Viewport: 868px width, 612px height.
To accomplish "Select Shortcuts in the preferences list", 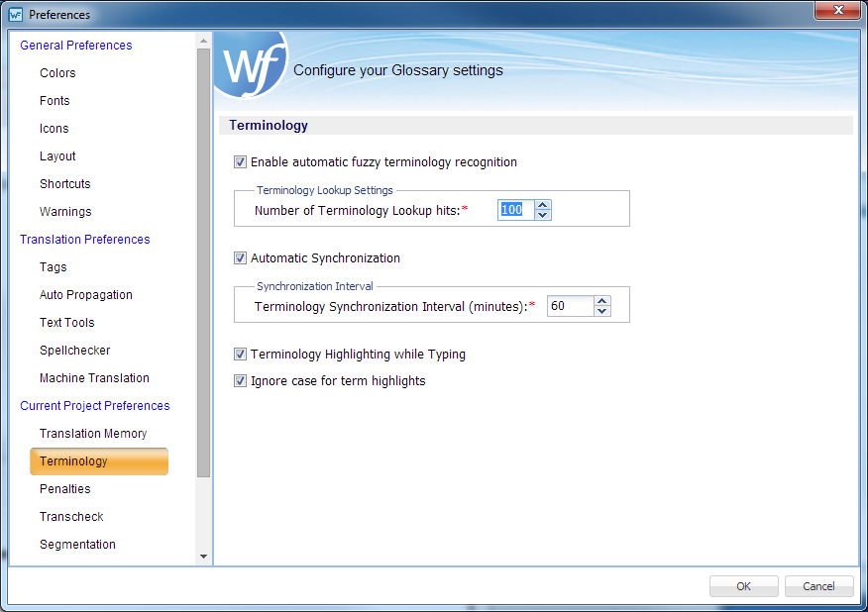I will tap(64, 184).
